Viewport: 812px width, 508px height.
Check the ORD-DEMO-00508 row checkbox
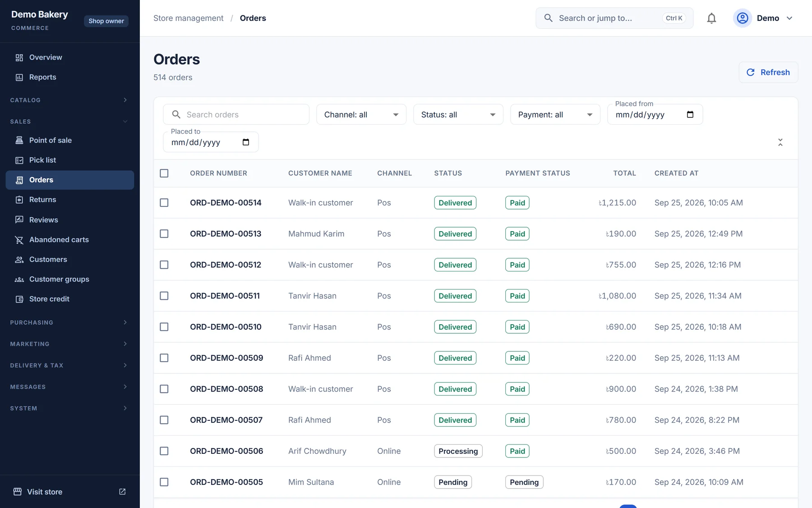pyautogui.click(x=164, y=389)
